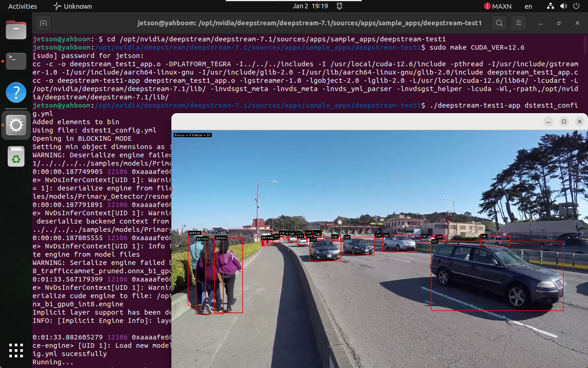Open the terminal search with the magnifier icon
Image resolution: width=588 pixels, height=368 pixels.
pos(499,23)
